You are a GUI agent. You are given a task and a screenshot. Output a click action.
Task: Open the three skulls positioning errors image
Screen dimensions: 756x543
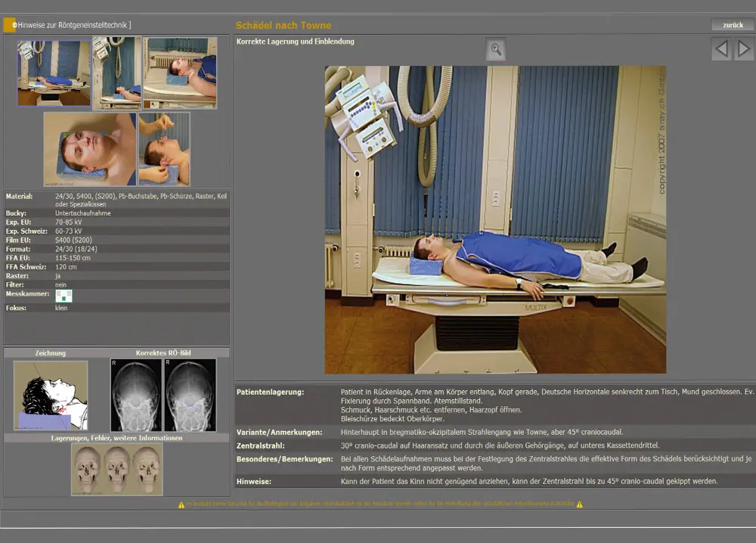(116, 469)
